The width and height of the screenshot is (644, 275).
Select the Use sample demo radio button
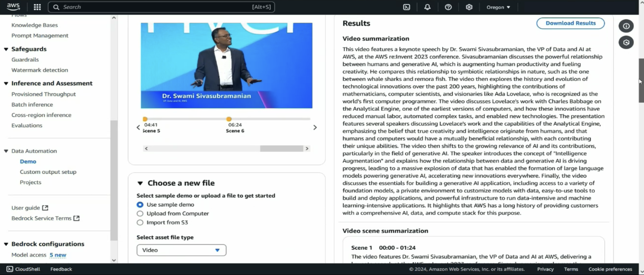click(x=140, y=205)
